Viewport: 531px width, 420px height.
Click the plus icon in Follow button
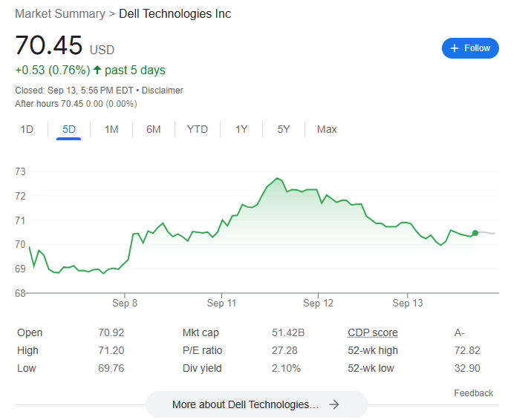coord(454,48)
